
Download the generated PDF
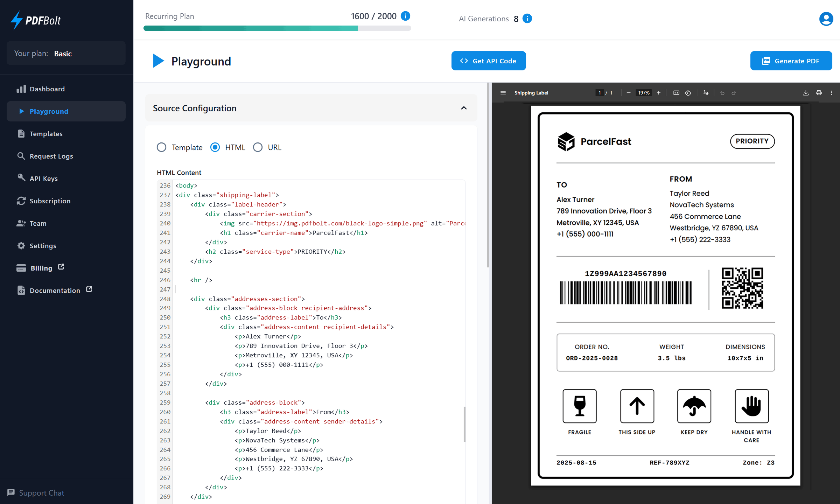coord(806,93)
